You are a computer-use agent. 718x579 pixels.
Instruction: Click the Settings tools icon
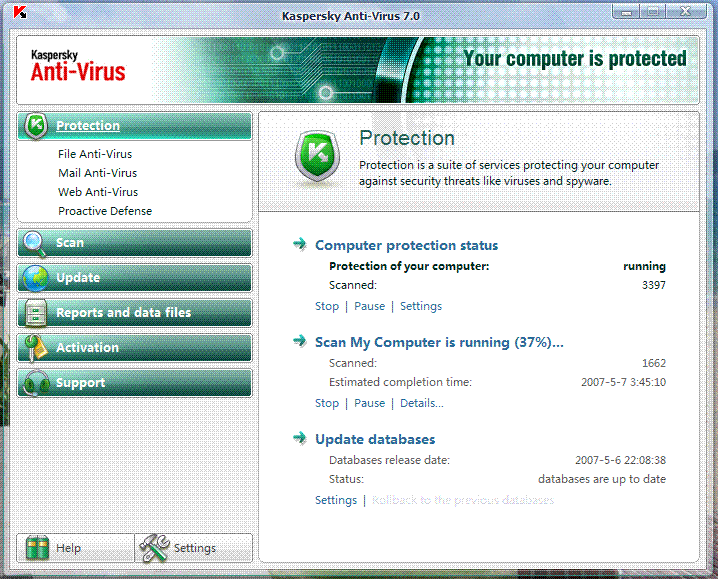[x=154, y=548]
